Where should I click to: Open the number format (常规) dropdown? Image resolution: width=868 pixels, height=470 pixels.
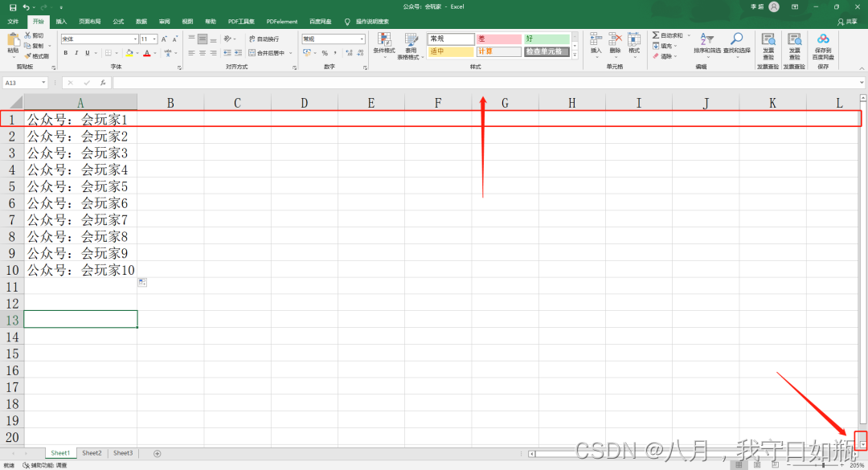pos(362,39)
